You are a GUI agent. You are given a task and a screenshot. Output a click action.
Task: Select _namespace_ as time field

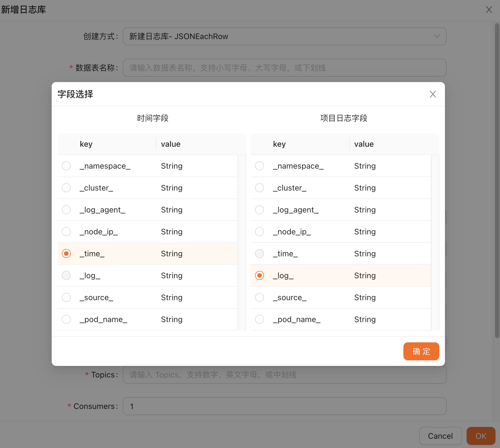pos(66,166)
